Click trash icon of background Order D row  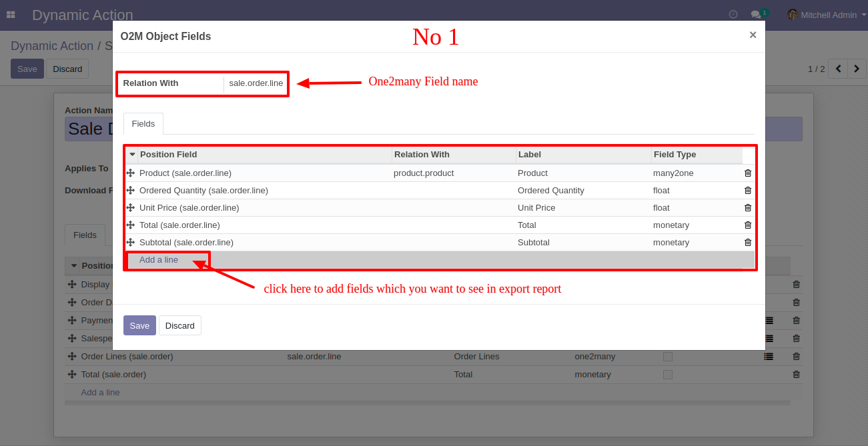coord(796,303)
